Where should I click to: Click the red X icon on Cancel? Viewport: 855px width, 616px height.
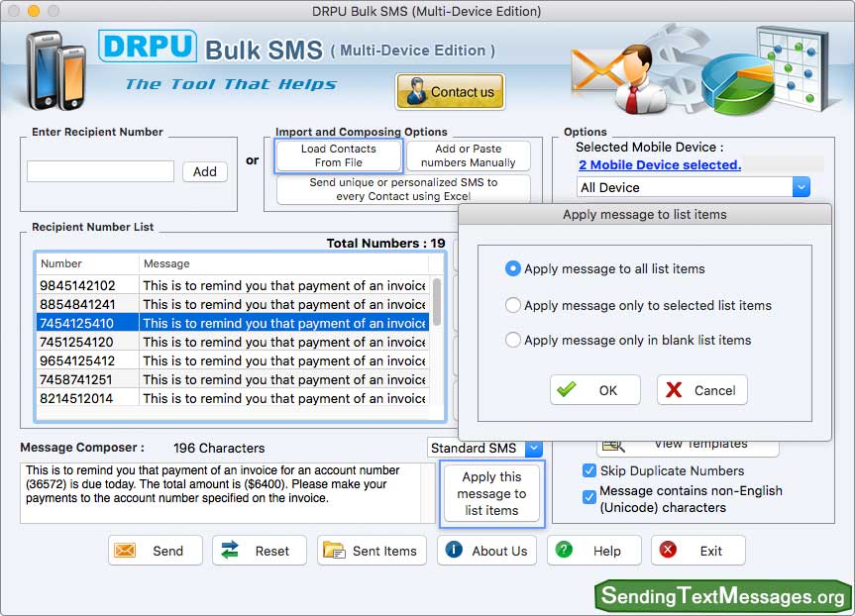674,390
